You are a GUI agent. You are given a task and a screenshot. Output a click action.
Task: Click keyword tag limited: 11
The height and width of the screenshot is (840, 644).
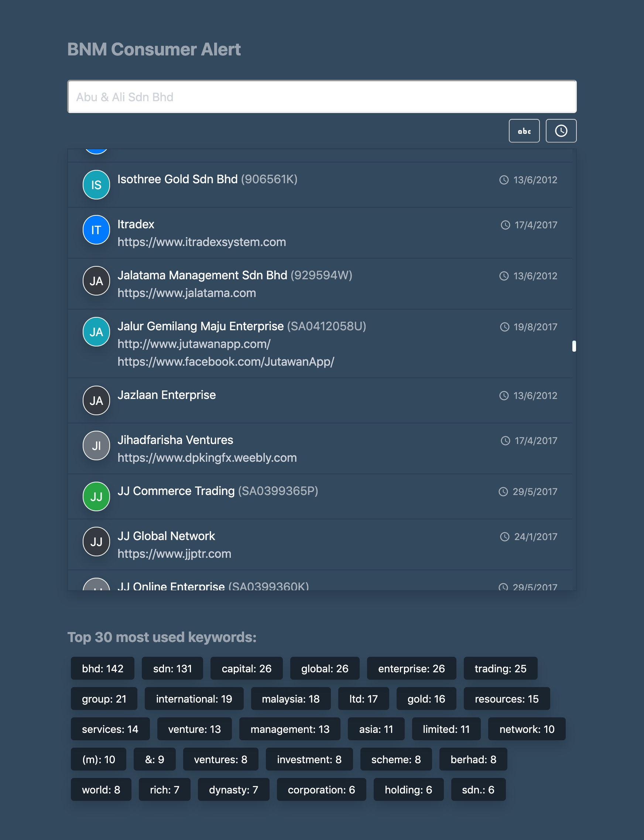pos(446,729)
